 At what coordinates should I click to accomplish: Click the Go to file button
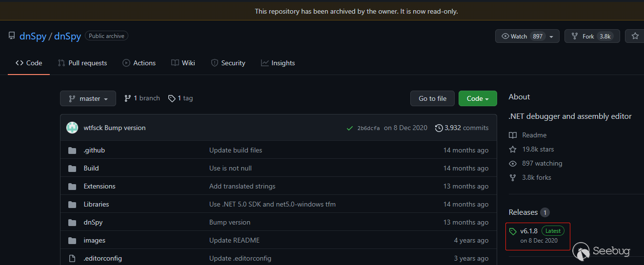coord(432,98)
